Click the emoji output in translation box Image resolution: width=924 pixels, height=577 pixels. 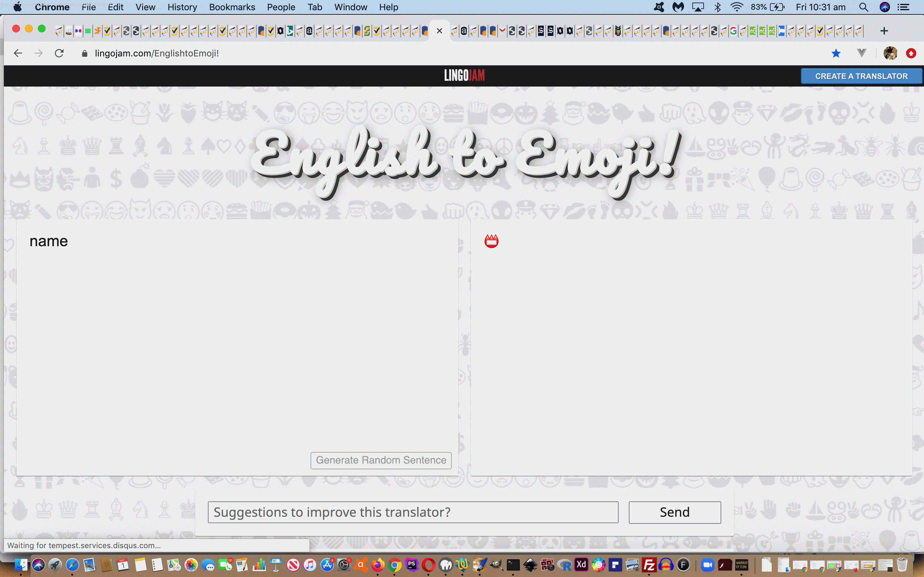click(492, 241)
